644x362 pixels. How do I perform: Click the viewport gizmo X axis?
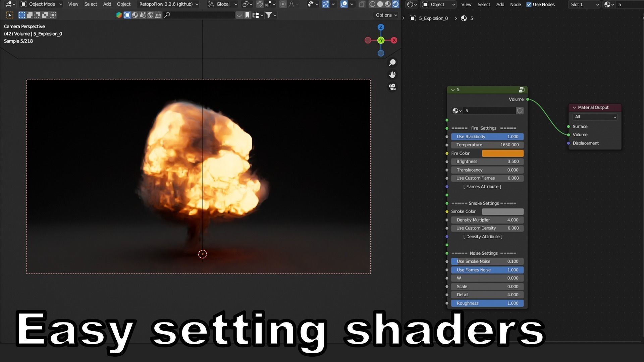click(394, 40)
